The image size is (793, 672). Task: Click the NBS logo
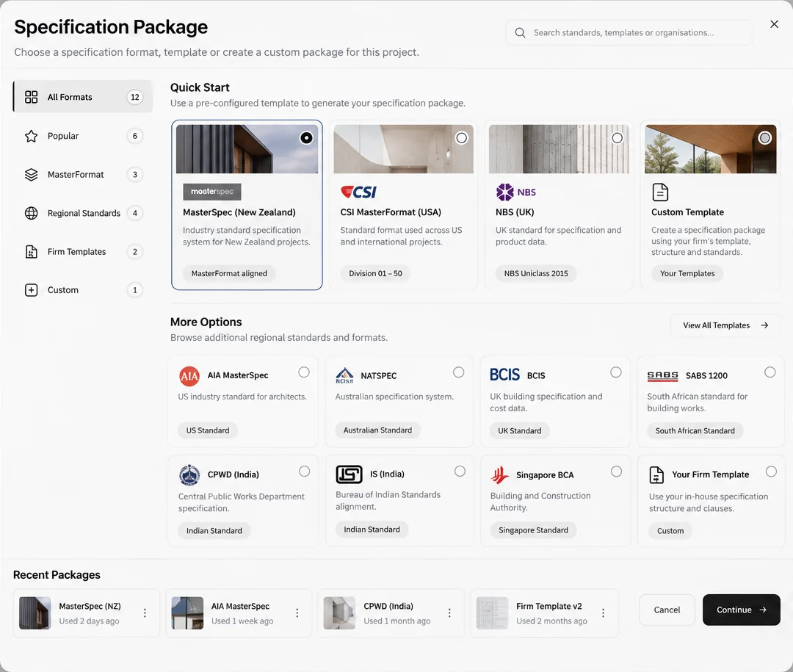[516, 192]
